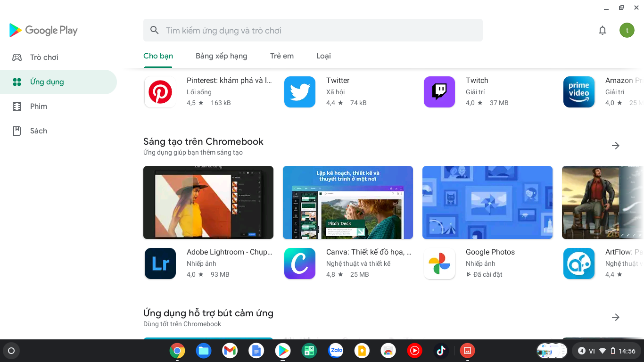Open Google Docs from the shelf

[256, 351]
